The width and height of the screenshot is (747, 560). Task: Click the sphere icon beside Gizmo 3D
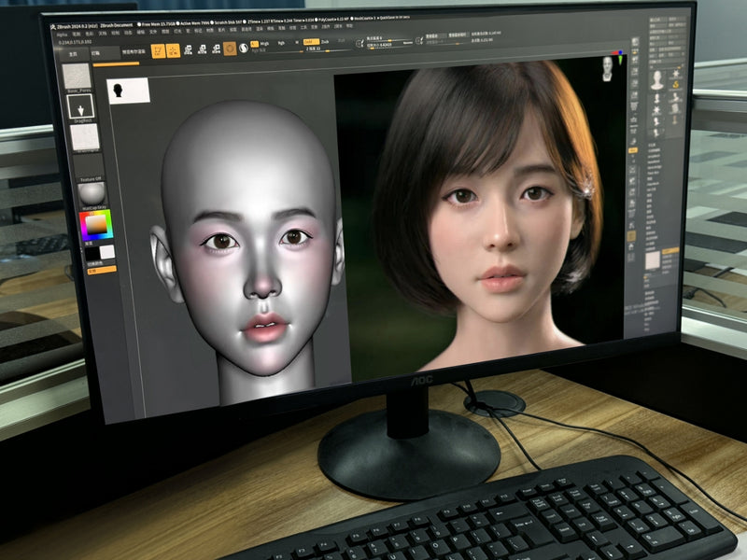(x=242, y=48)
